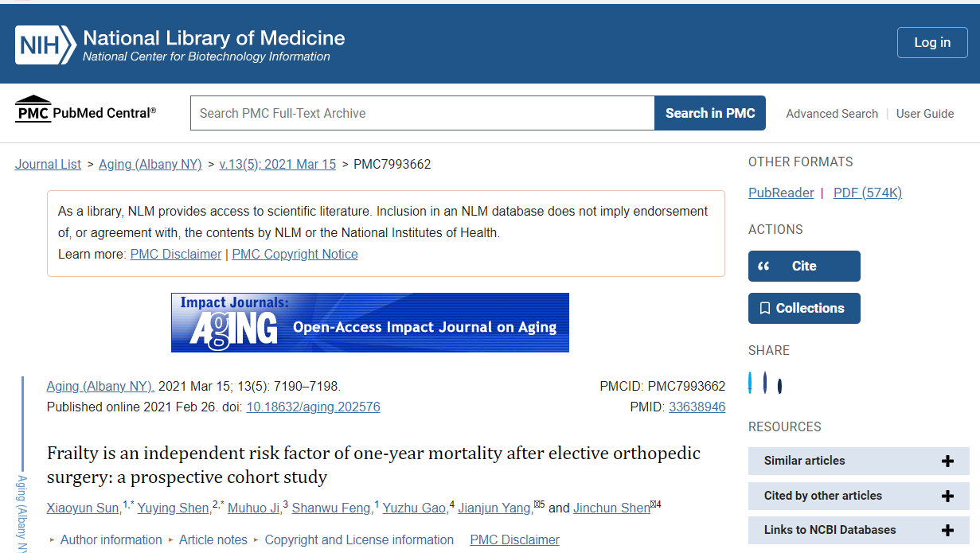
Task: Click the first light-blue share icon
Action: (x=750, y=383)
